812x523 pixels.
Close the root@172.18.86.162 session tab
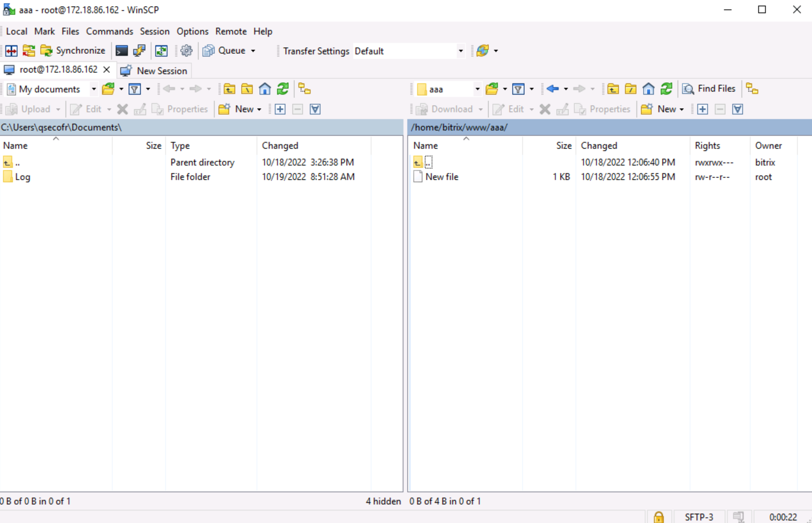click(x=107, y=70)
